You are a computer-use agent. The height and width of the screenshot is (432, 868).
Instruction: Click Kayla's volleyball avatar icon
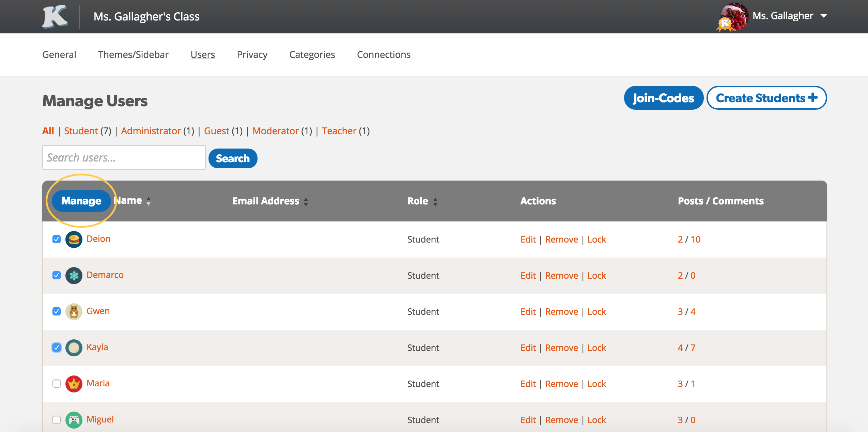(74, 348)
